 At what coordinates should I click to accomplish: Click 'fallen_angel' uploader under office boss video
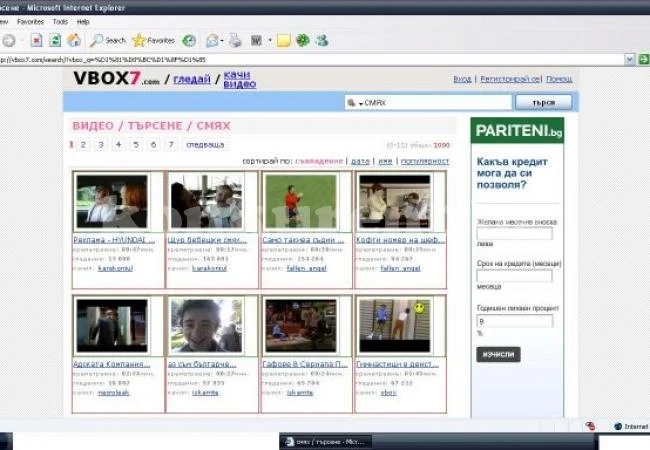(x=400, y=268)
